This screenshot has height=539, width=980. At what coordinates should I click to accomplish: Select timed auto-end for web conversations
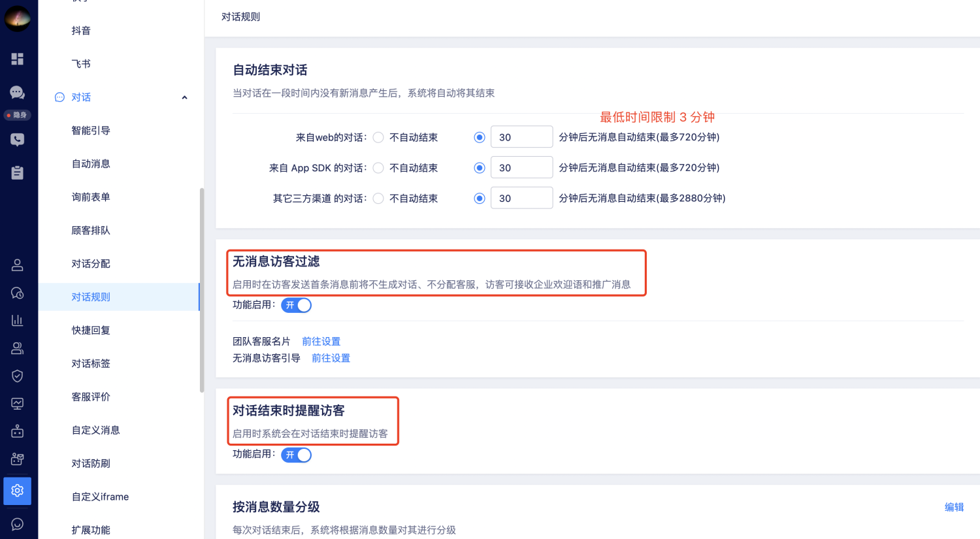coord(480,137)
